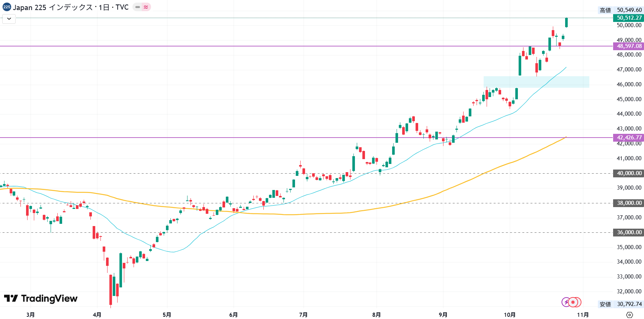Open chart settings via the hexagon icon
Screen dimensions: 644x319
pos(629,315)
